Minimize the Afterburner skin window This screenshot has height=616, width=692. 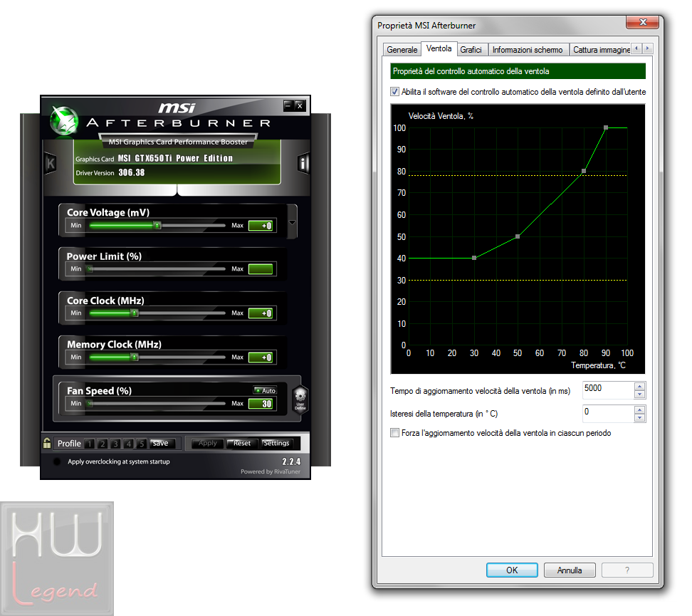288,105
